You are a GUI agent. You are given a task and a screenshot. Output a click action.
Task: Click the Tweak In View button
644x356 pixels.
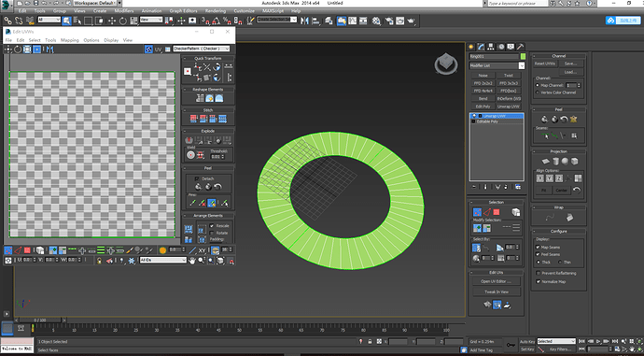coord(497,292)
